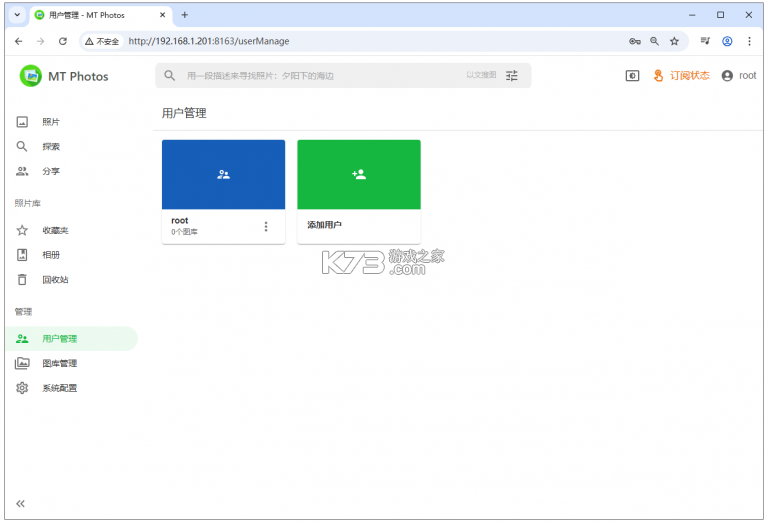Click the 以文搜图 label in search bar
This screenshot has height=524, width=768.
coord(481,75)
